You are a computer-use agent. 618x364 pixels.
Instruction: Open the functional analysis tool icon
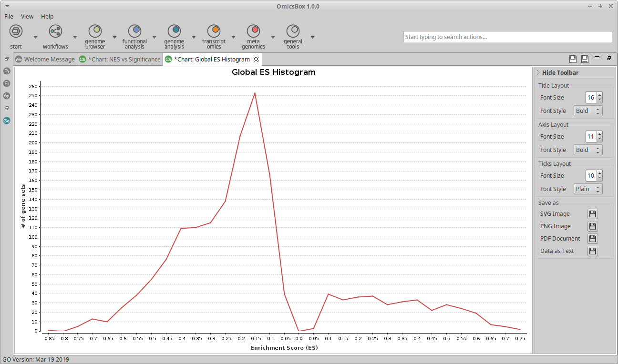point(135,31)
